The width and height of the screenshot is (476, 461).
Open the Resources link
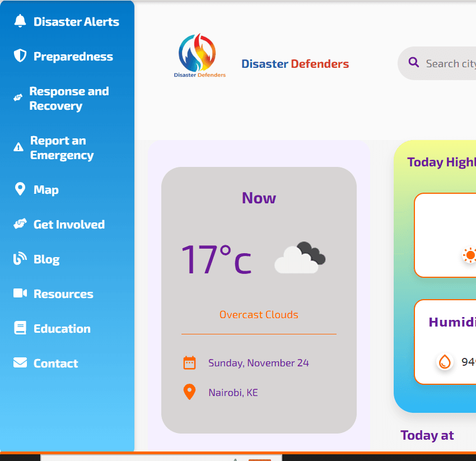point(63,294)
